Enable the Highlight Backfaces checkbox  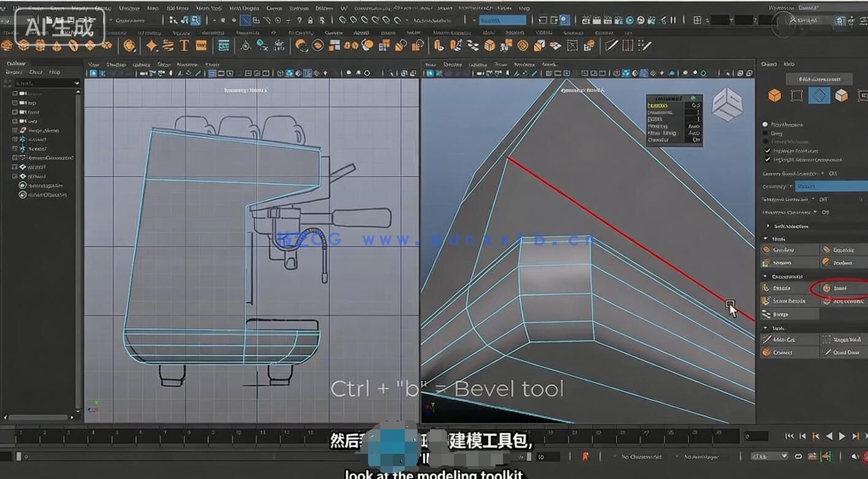click(767, 150)
